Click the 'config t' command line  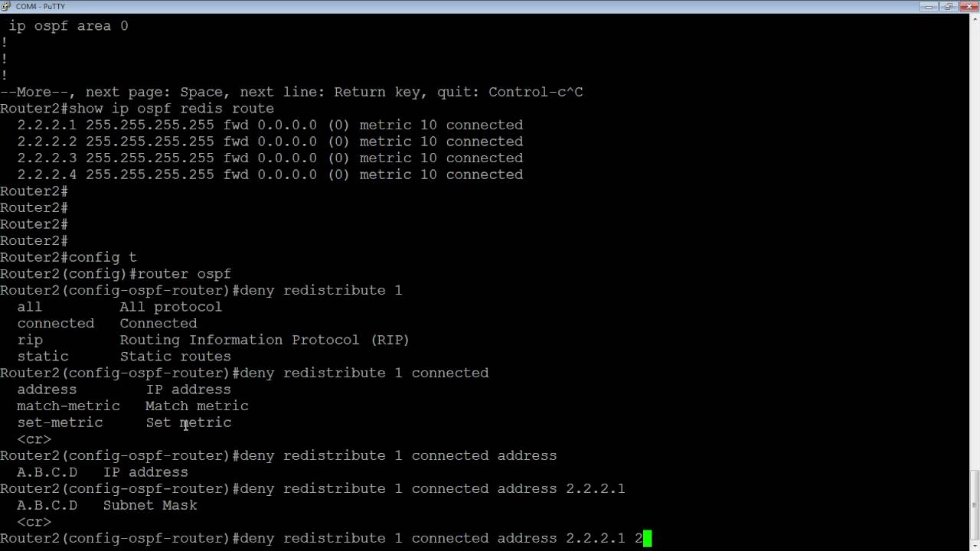(x=68, y=257)
